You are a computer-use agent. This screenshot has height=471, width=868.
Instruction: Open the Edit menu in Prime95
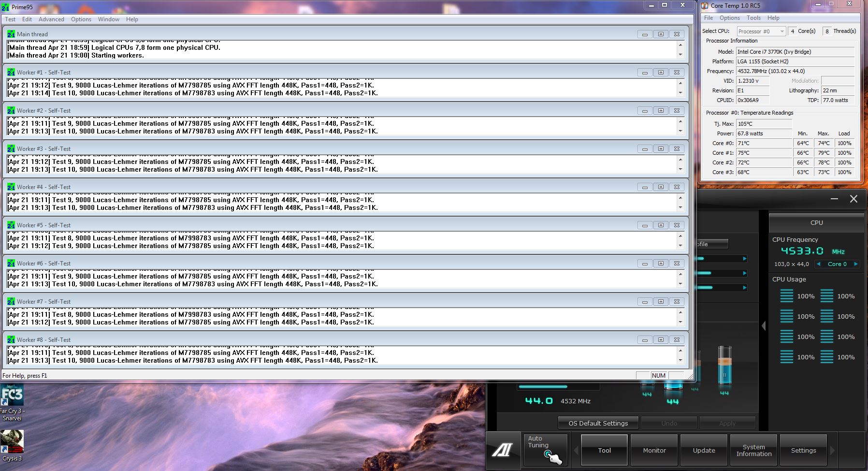(x=27, y=19)
